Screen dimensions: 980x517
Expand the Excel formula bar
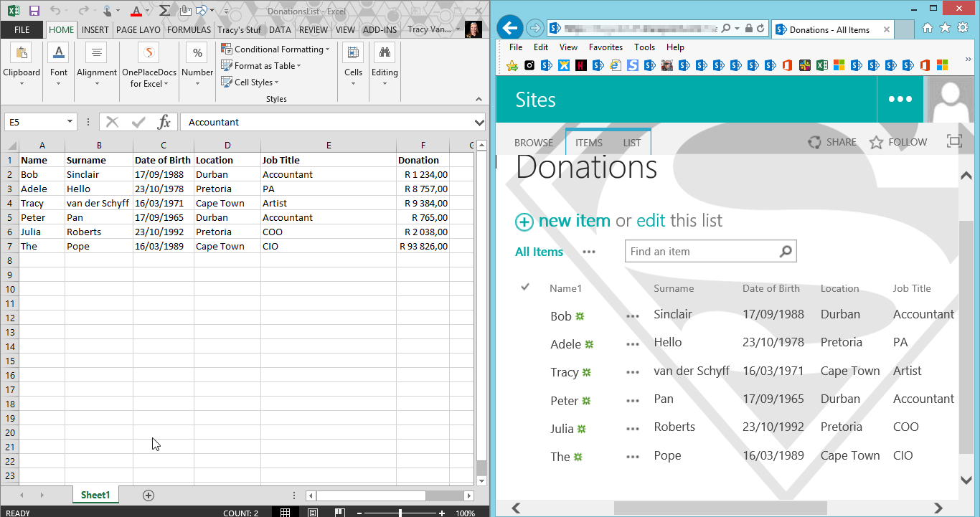point(479,122)
